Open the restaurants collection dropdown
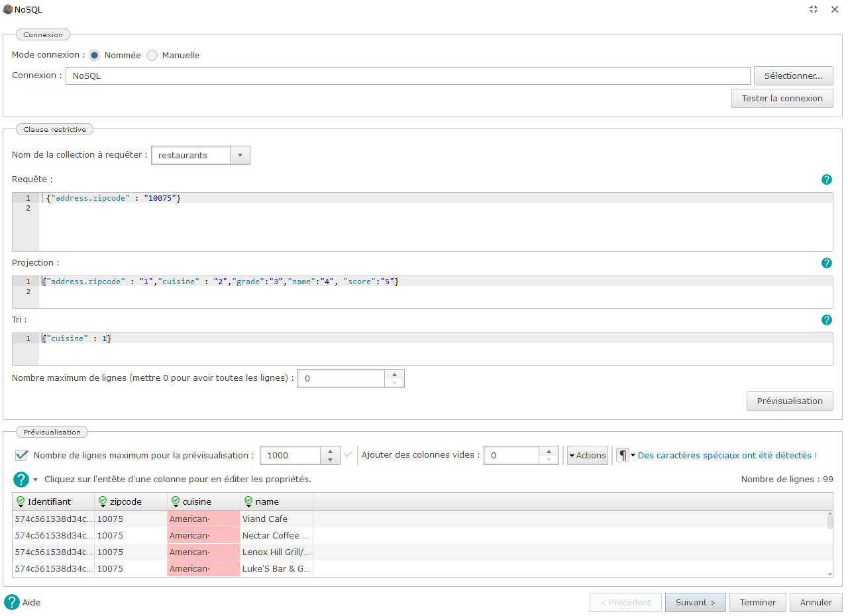Screen dimensions: 848x616 pos(240,156)
